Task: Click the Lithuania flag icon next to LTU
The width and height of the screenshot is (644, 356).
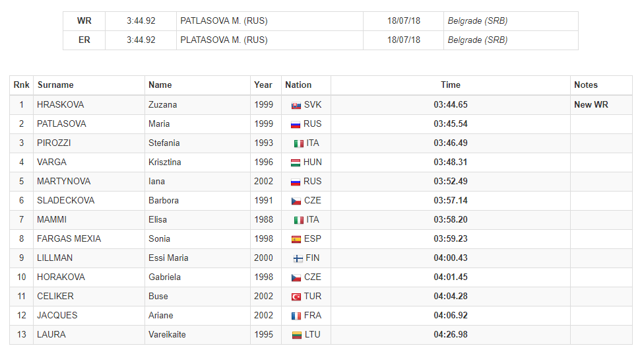Action: [x=296, y=335]
